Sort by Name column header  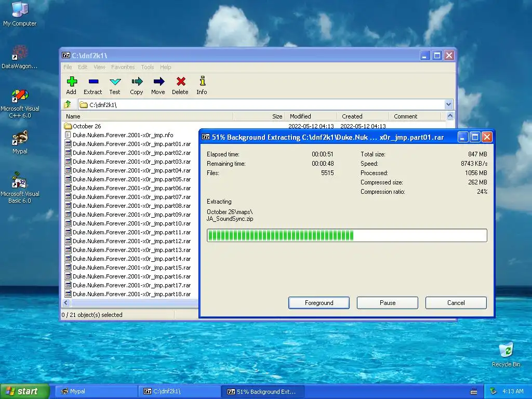(147, 116)
